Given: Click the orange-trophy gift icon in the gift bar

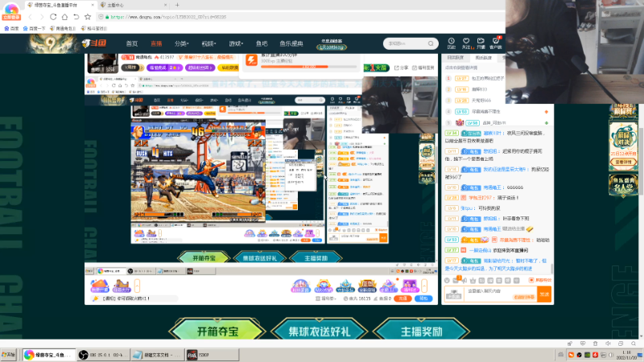Looking at the screenshot, I should point(367,286).
